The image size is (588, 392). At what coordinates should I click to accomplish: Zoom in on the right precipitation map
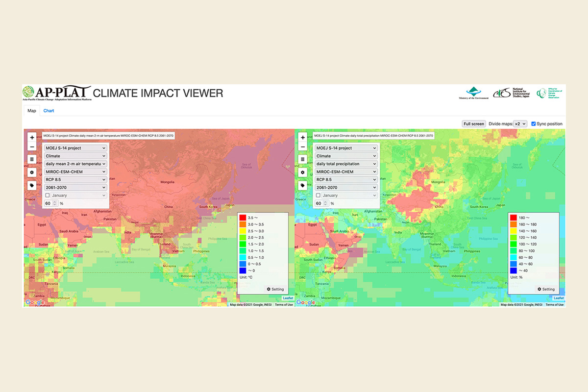(x=303, y=138)
